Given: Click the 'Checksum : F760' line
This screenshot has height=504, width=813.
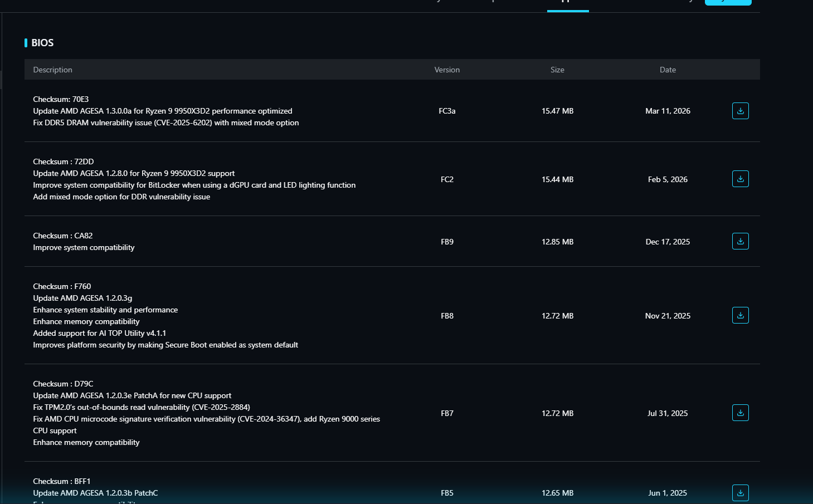Looking at the screenshot, I should coord(62,286).
